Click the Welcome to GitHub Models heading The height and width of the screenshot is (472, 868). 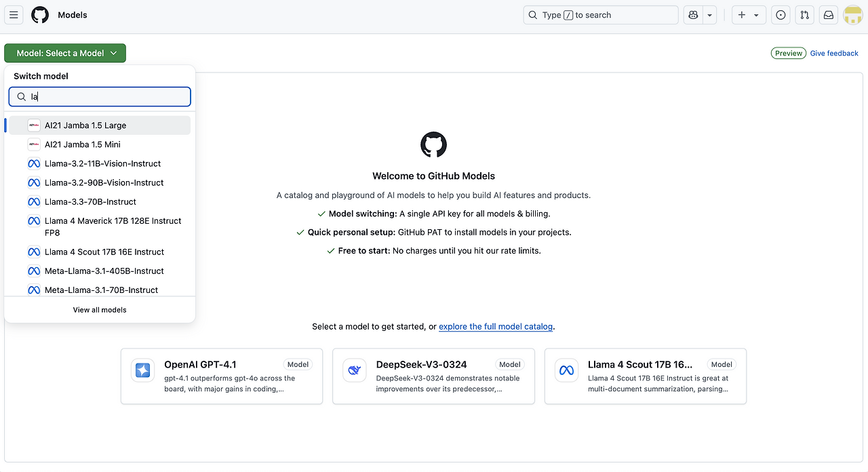[434, 176]
